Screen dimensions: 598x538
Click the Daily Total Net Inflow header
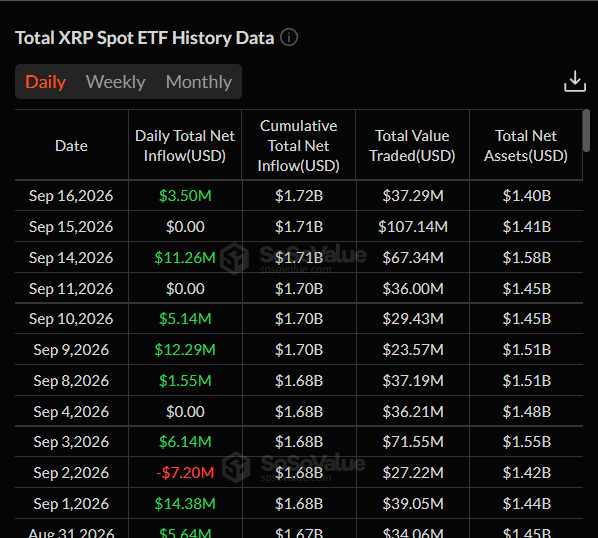pyautogui.click(x=185, y=146)
